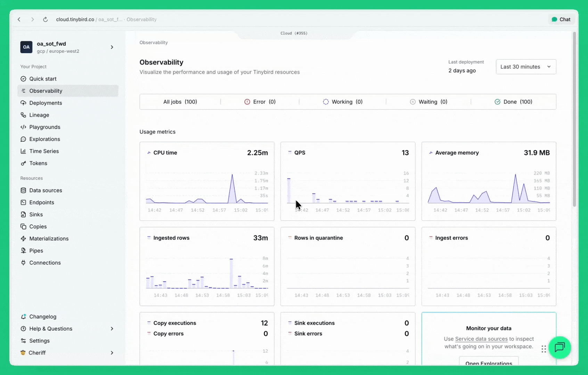This screenshot has height=375, width=588.
Task: Click the Chat button in the browser bar
Action: [x=561, y=19]
